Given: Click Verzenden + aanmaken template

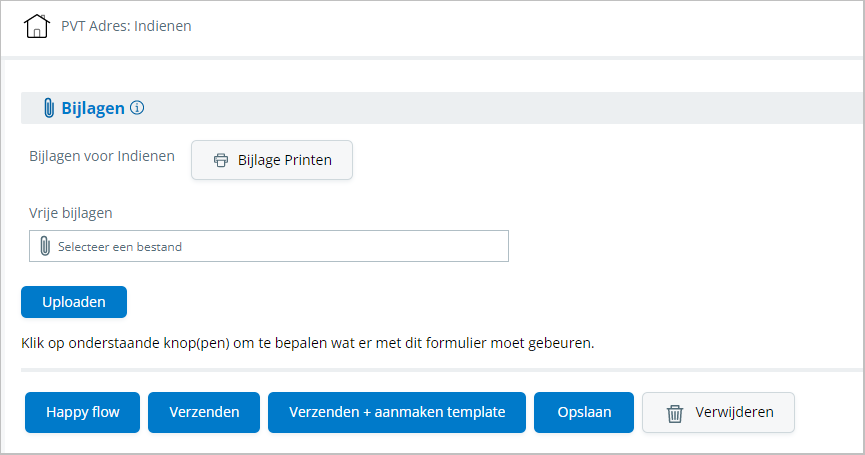Looking at the screenshot, I should (x=397, y=412).
